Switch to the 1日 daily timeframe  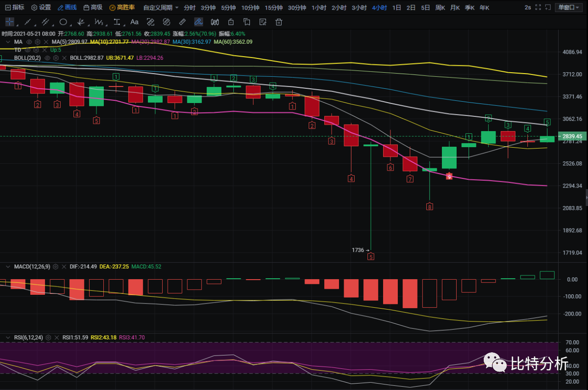coord(396,7)
